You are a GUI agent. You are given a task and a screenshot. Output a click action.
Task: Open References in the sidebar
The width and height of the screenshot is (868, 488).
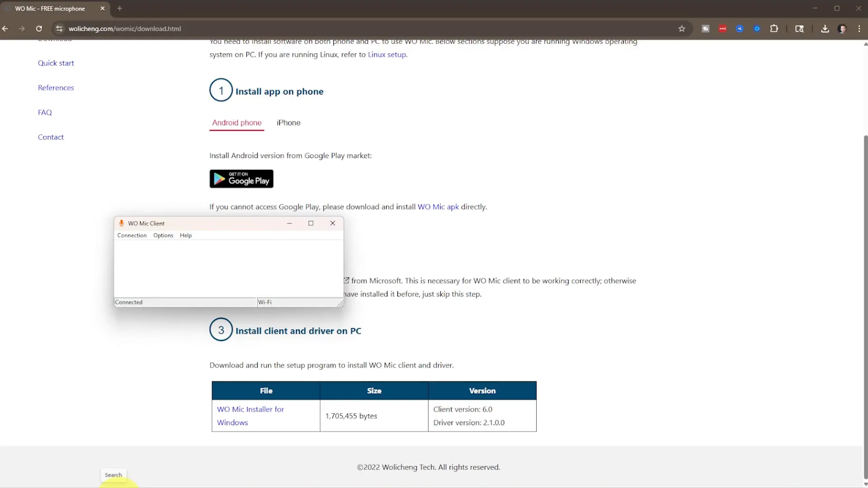56,88
